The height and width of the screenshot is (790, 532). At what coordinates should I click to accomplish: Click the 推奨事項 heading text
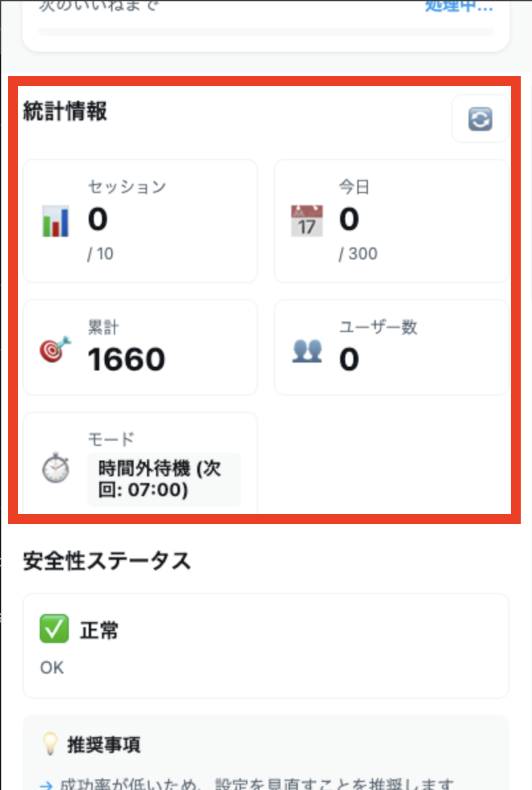click(104, 746)
